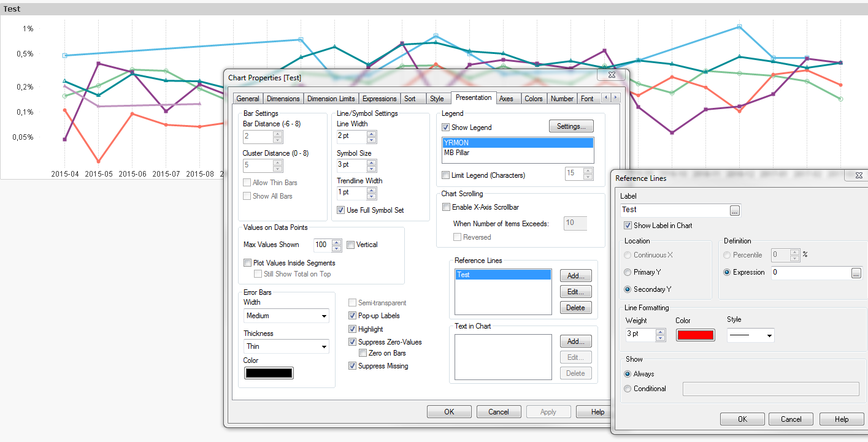Image resolution: width=868 pixels, height=442 pixels.
Task: Disable Pop-up Labels checkbox
Action: tap(352, 316)
